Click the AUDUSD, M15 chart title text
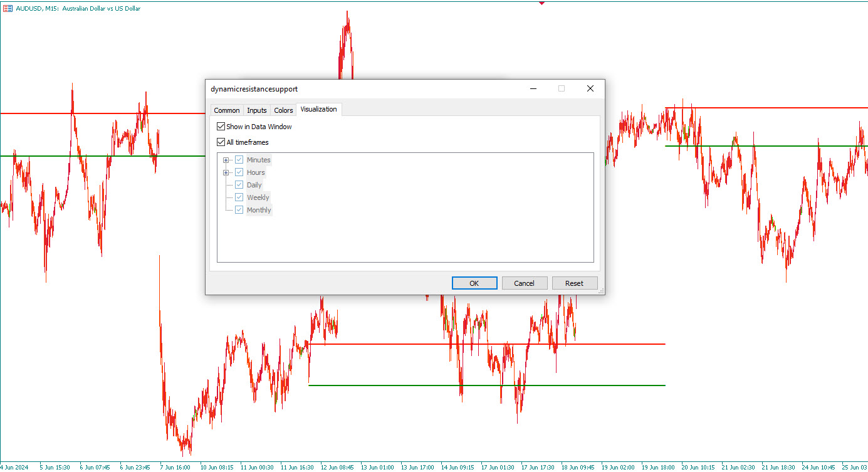 tap(78, 9)
